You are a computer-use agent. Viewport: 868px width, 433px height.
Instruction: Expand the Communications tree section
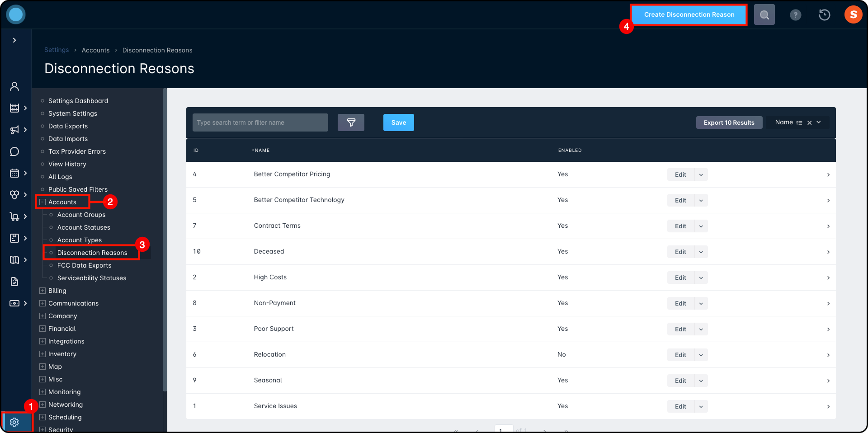[42, 303]
